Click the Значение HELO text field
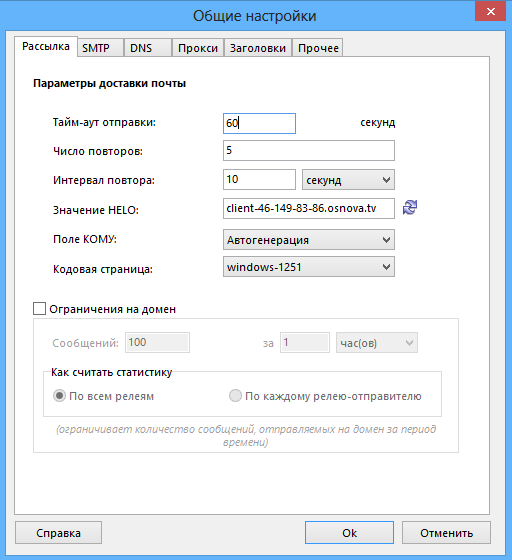Viewport: 512px width, 560px height. click(309, 208)
